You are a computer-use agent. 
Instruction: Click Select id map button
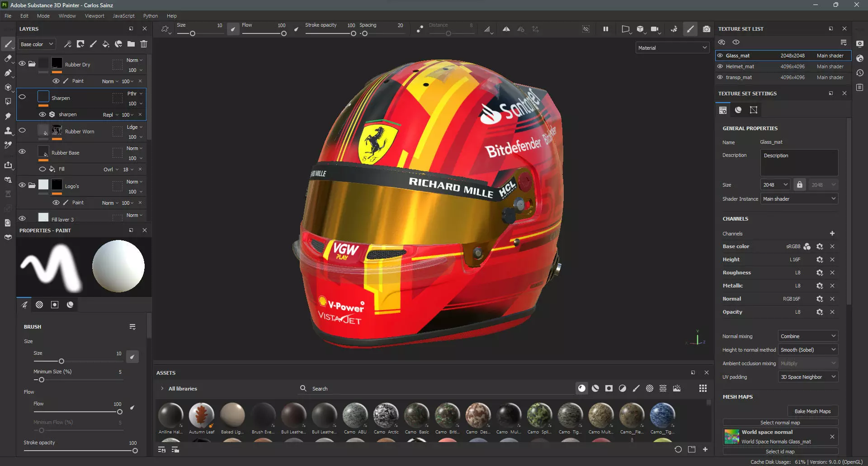pyautogui.click(x=780, y=452)
